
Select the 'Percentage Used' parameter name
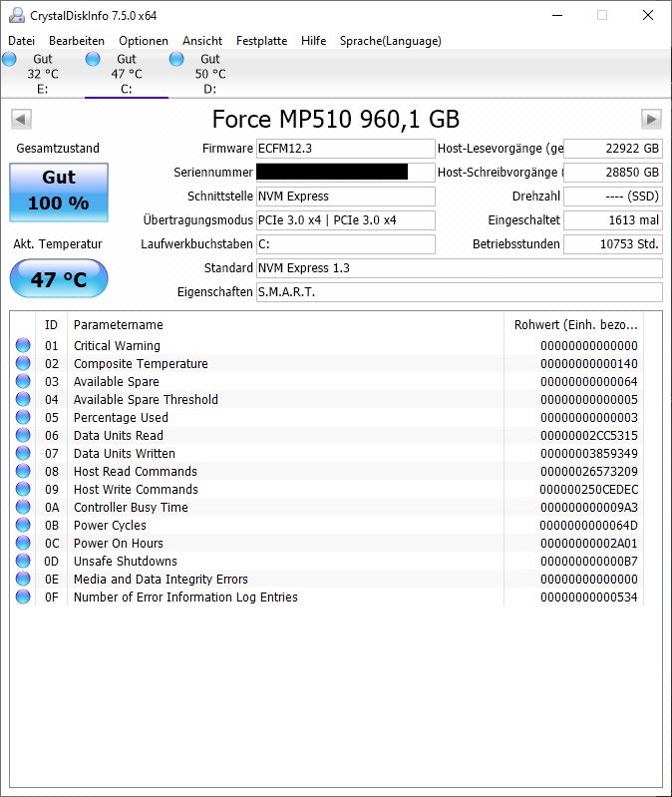[121, 417]
